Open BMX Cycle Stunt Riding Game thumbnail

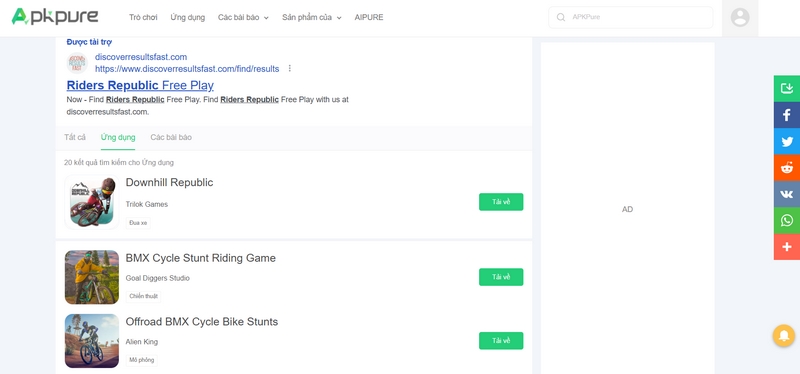point(92,277)
